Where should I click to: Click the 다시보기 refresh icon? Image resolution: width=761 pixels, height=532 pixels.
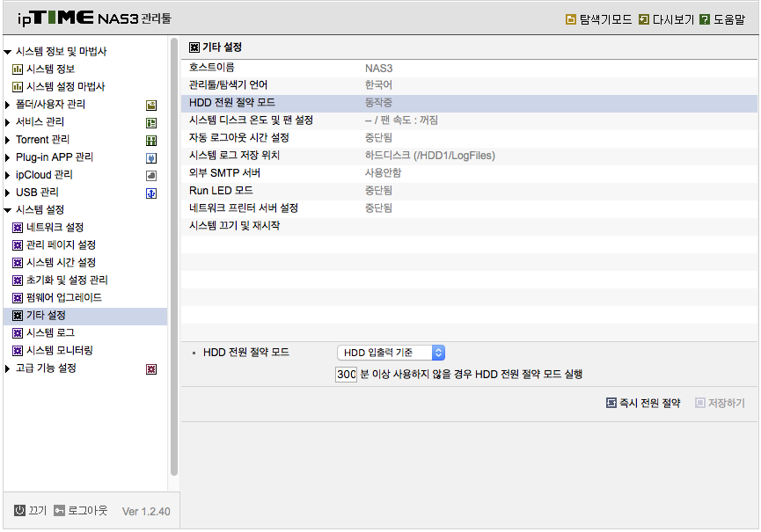coord(643,19)
